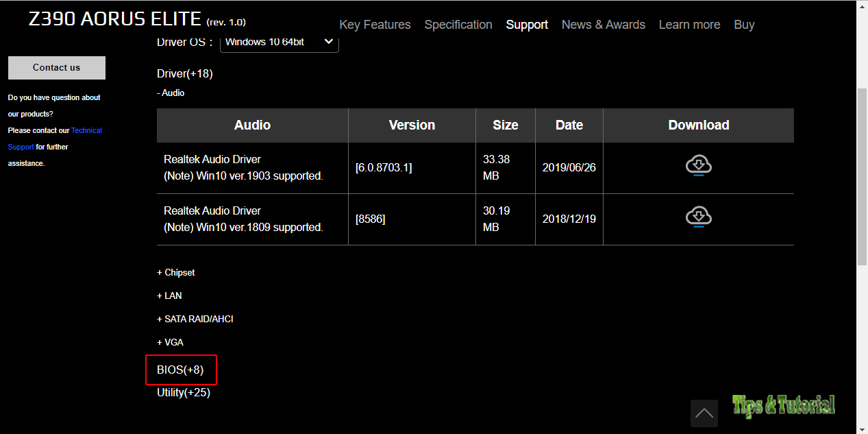Expand the BIOS(+8) section
The height and width of the screenshot is (434, 868).
coord(180,370)
